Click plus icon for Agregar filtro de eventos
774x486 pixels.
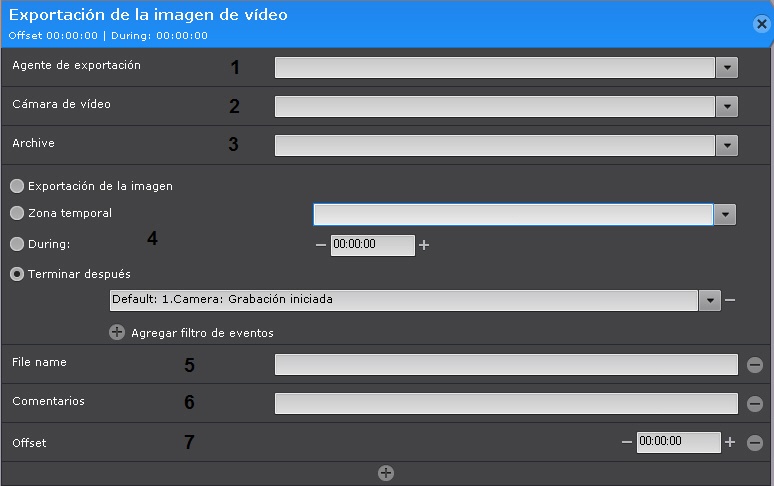click(117, 332)
